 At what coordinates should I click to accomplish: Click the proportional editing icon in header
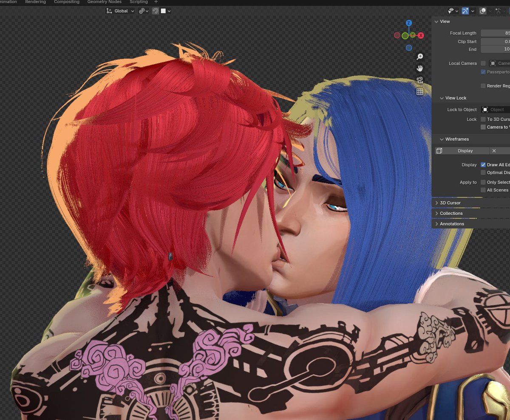click(156, 11)
